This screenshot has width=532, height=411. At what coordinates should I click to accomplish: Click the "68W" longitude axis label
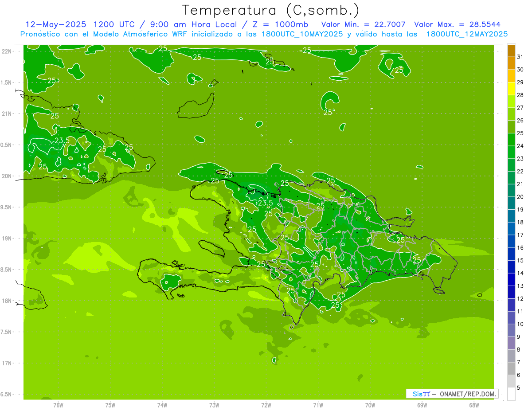click(474, 405)
